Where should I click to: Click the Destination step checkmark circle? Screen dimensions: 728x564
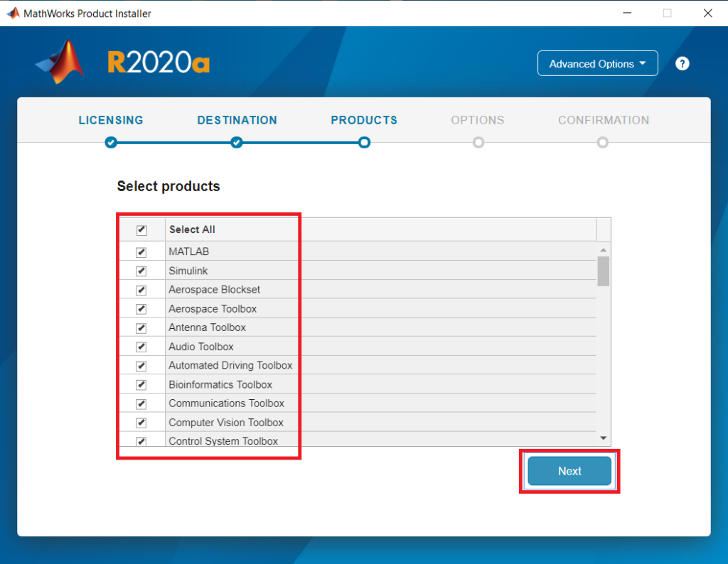click(237, 143)
